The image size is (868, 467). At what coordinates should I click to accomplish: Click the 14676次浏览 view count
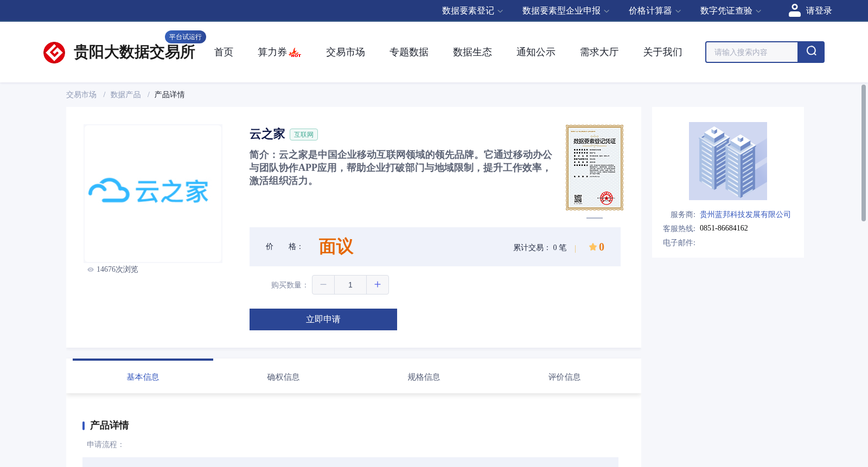(117, 270)
